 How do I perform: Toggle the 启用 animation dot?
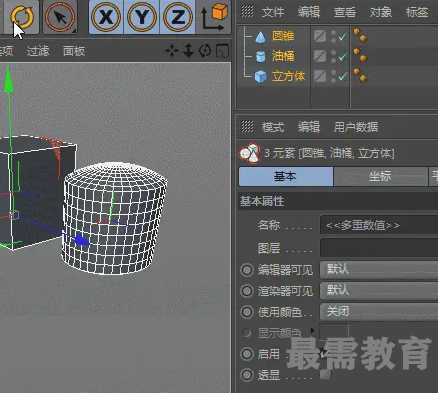point(247,354)
